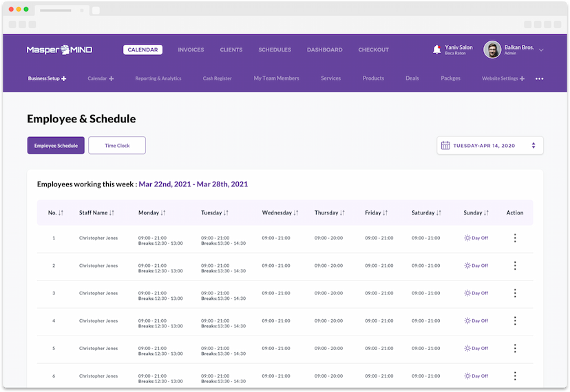Click the Day Off sun icon in row 2

click(467, 265)
